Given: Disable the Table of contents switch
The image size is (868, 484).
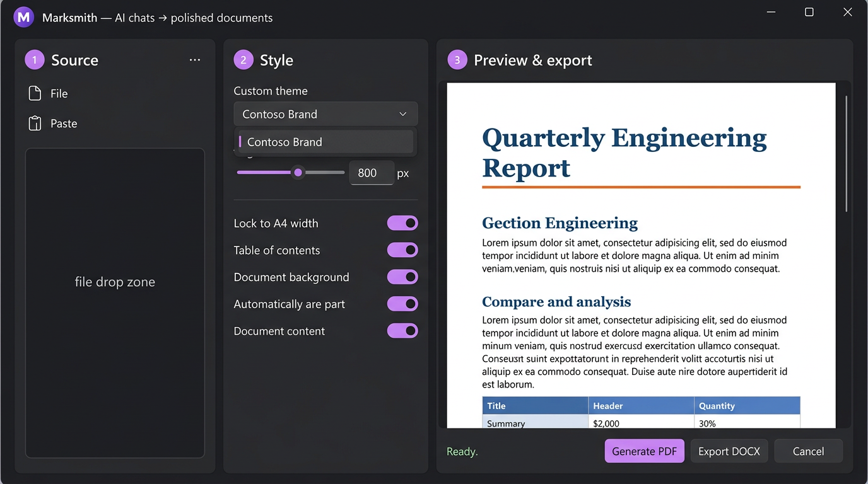Looking at the screenshot, I should pos(402,250).
